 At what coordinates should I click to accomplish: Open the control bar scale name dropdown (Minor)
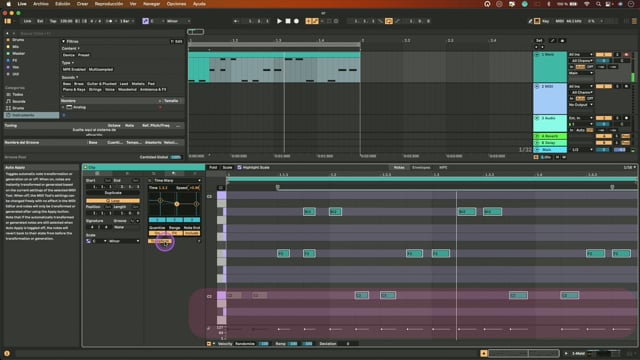click(178, 21)
